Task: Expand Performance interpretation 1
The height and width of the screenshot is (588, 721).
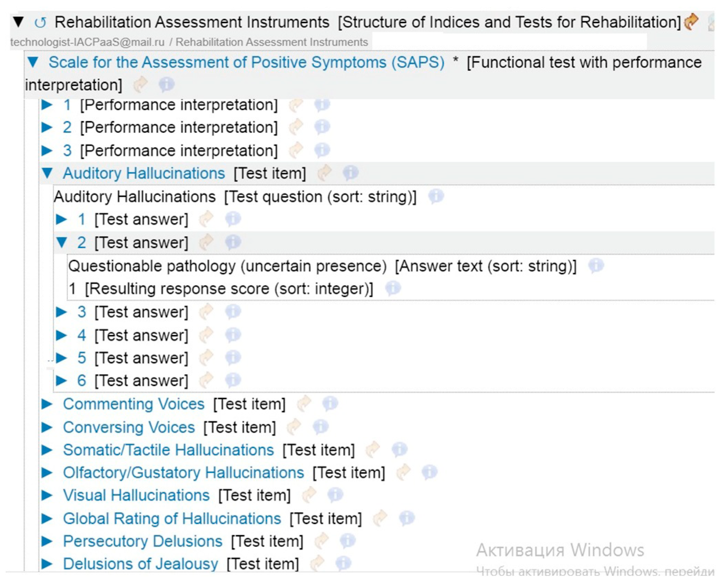Action: pyautogui.click(x=47, y=104)
